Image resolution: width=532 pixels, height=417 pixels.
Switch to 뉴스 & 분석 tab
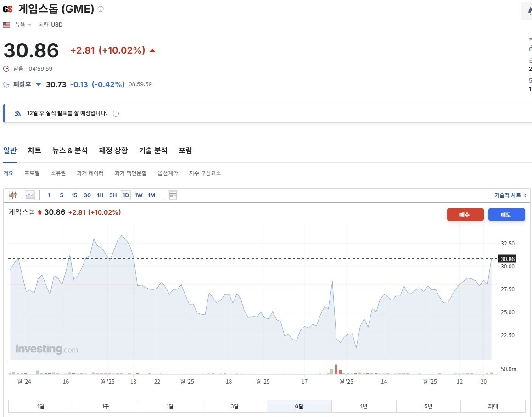coord(70,150)
